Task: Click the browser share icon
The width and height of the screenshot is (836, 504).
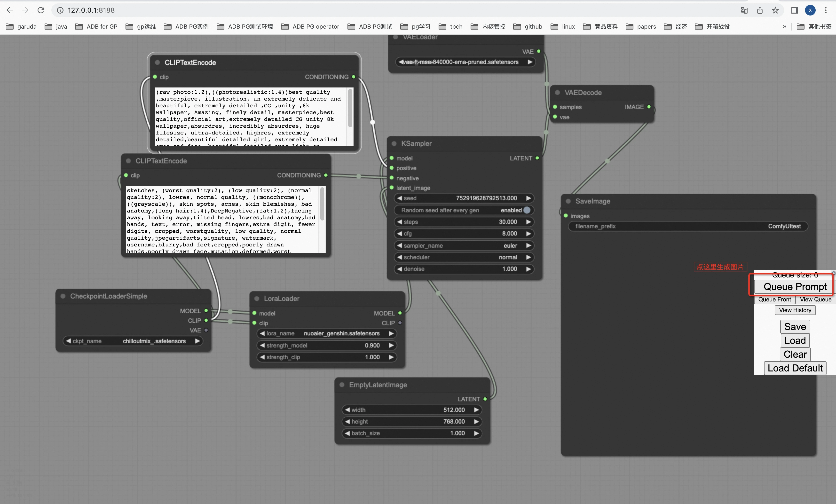Action: 760,10
